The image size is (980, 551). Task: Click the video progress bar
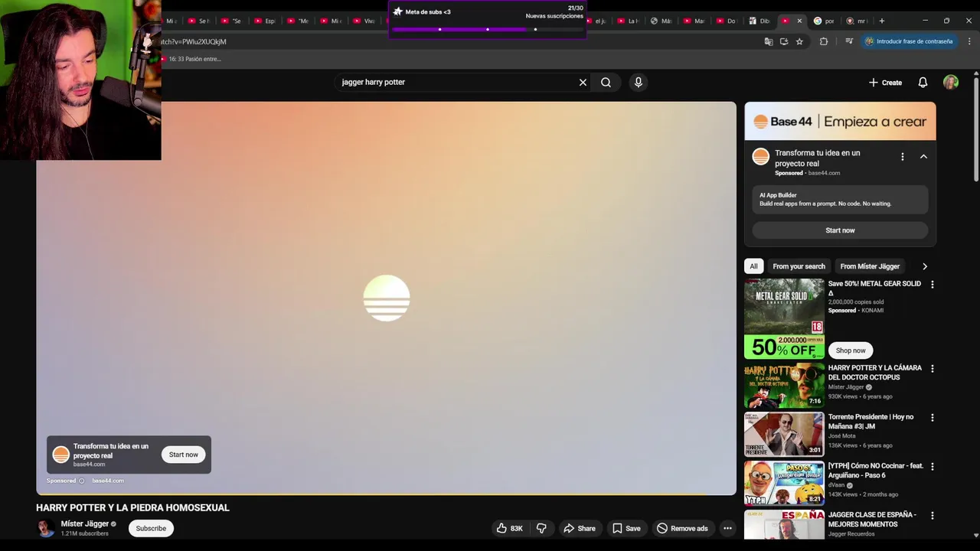pos(386,494)
